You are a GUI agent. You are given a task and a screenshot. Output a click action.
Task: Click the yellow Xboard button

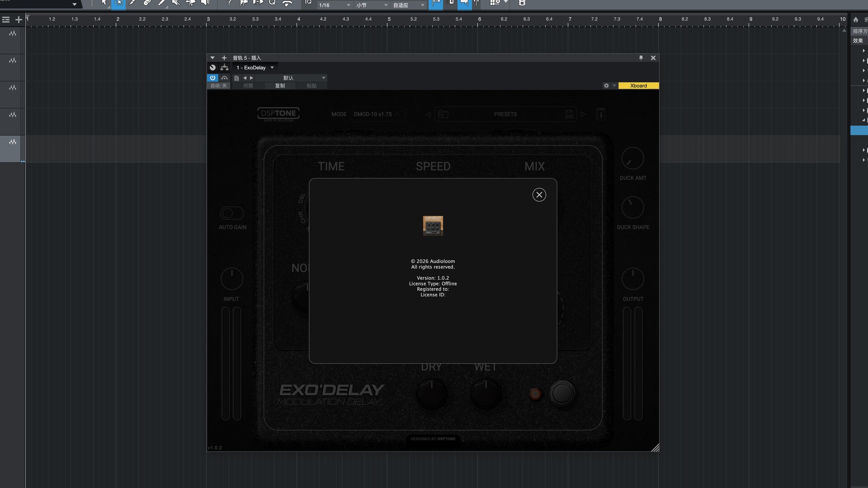(638, 86)
